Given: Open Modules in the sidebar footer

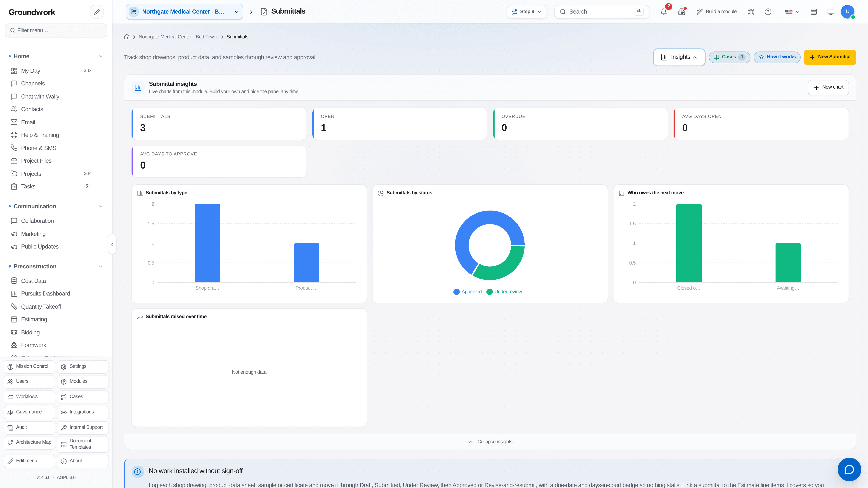Looking at the screenshot, I should (x=83, y=382).
